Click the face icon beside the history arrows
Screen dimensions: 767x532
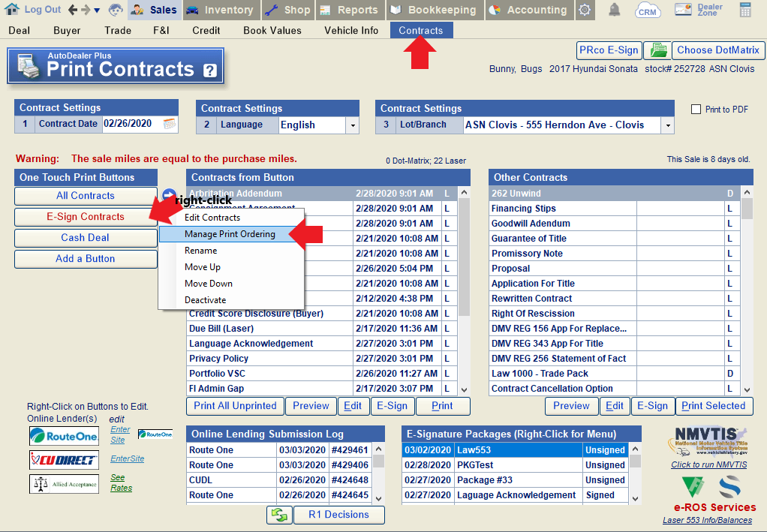[x=116, y=10]
